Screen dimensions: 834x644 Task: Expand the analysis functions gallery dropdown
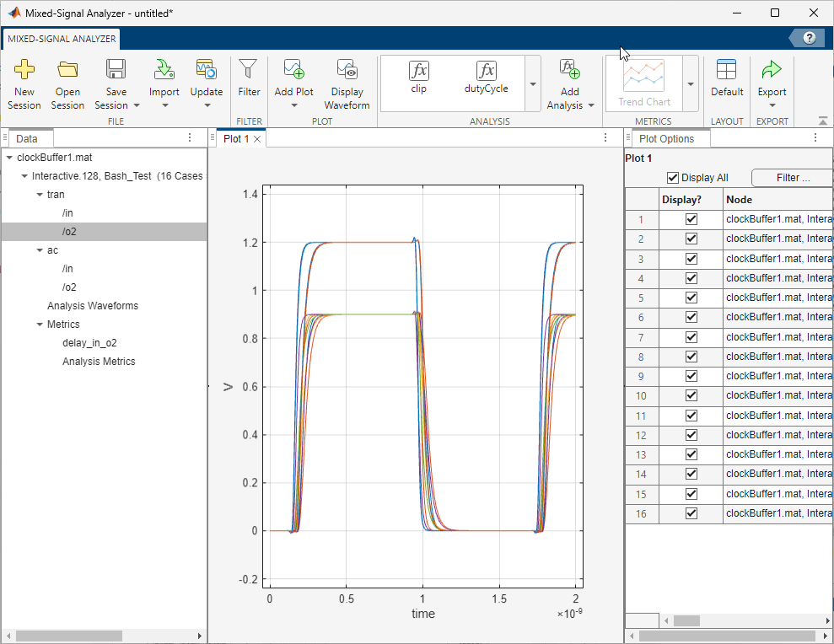point(533,84)
